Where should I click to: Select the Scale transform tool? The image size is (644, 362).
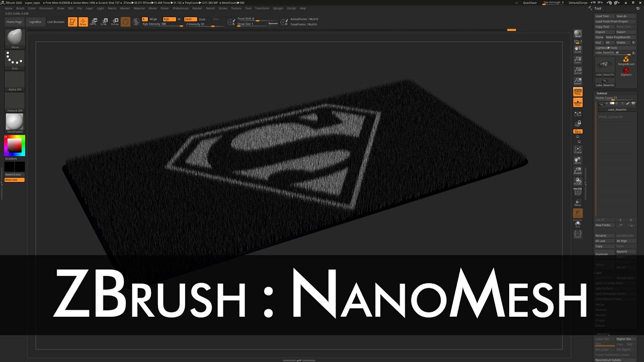[104, 22]
